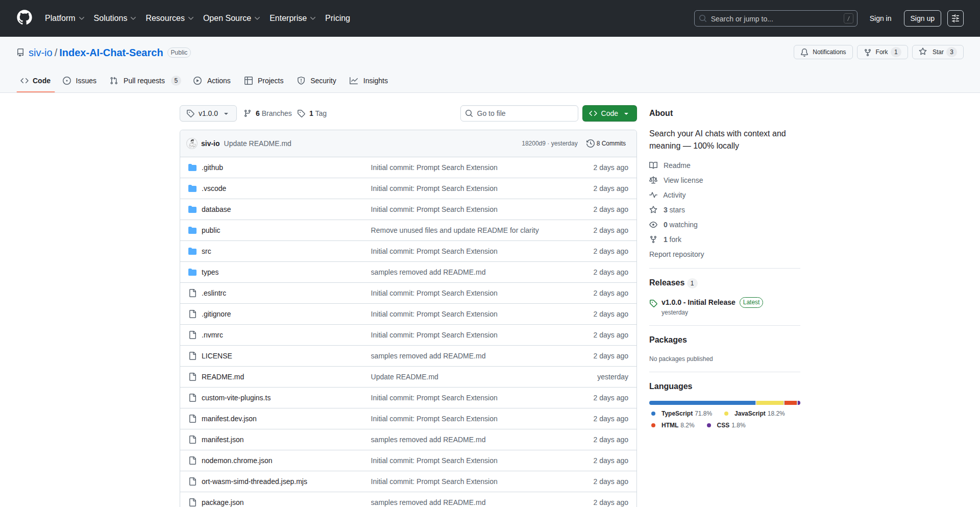Switch to the Security tab
This screenshot has width=980, height=507.
point(317,81)
